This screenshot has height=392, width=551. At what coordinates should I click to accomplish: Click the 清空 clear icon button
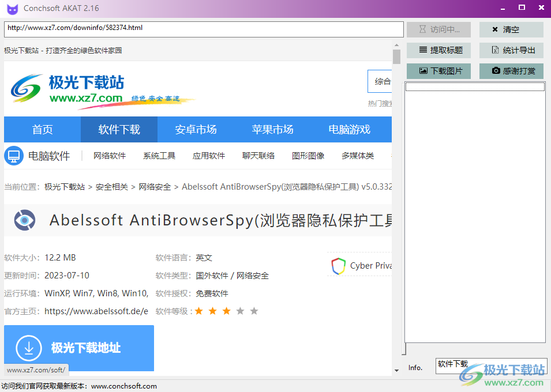click(496, 29)
